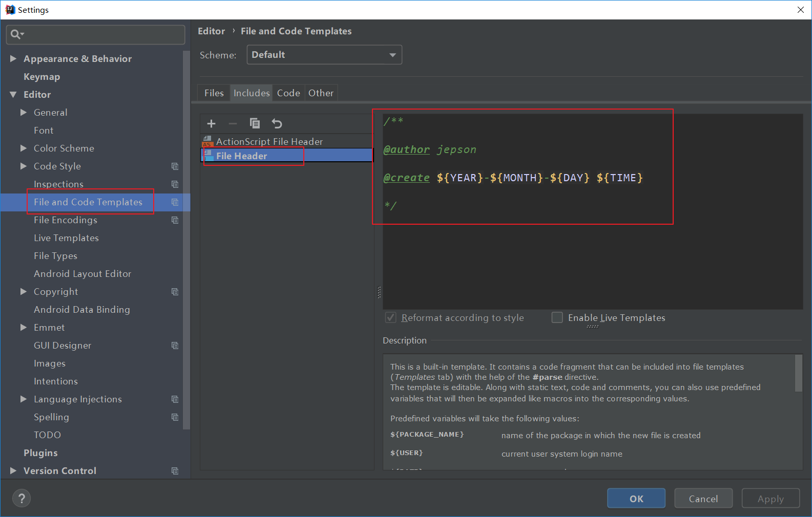812x517 pixels.
Task: Select File and Code Templates item
Action: pyautogui.click(x=95, y=202)
